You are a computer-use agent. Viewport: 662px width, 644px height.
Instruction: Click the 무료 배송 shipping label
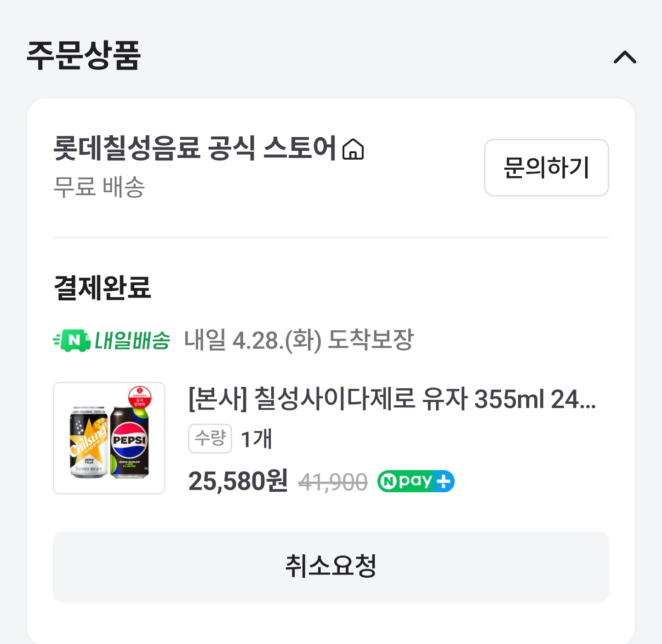pos(99,187)
